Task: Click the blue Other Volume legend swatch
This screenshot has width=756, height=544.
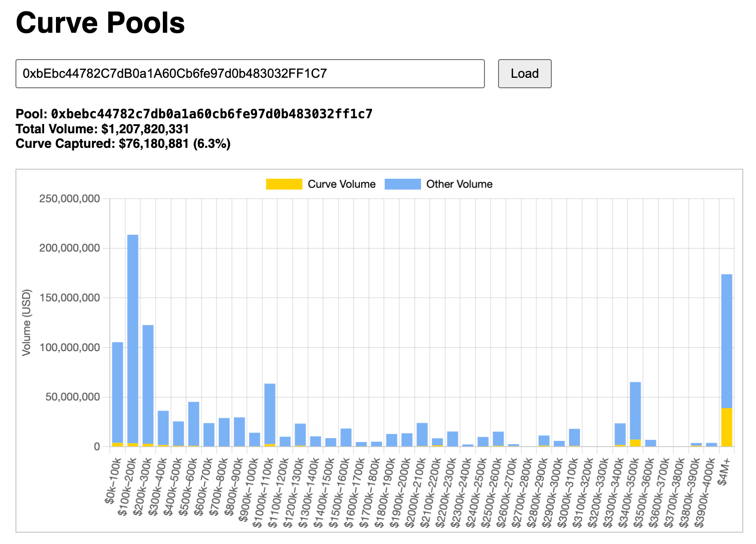Action: pos(403,184)
